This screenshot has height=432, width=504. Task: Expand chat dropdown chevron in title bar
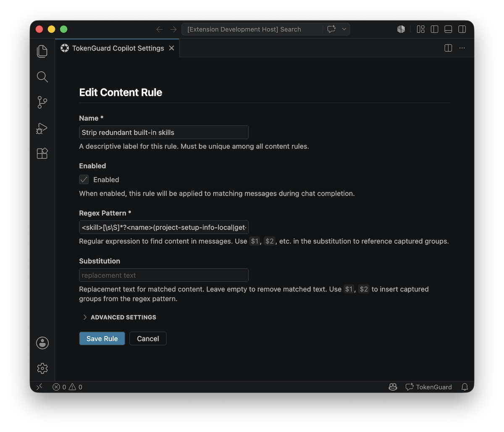coord(344,29)
